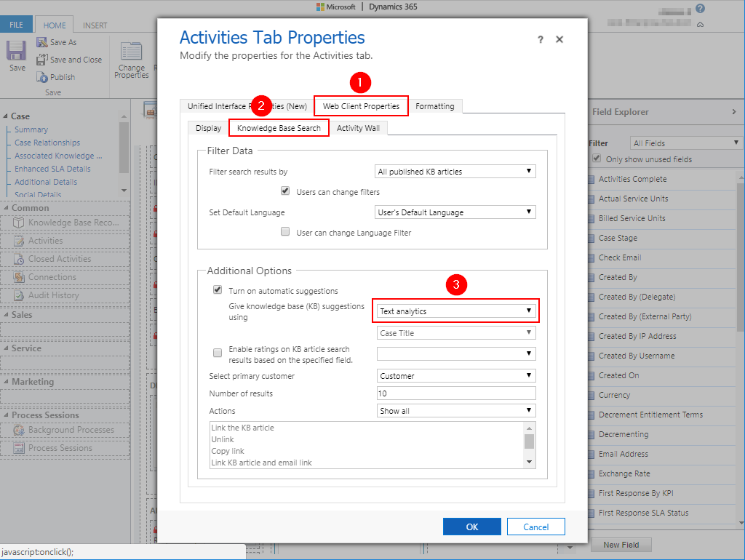Viewport: 745px width, 560px height.
Task: Click the Save and Close icon
Action: [x=42, y=60]
